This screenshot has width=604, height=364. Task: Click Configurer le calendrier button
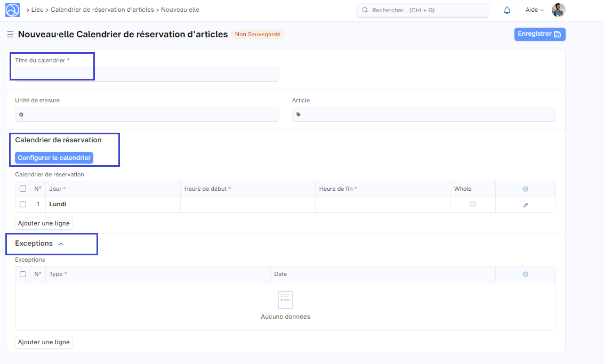pos(54,158)
